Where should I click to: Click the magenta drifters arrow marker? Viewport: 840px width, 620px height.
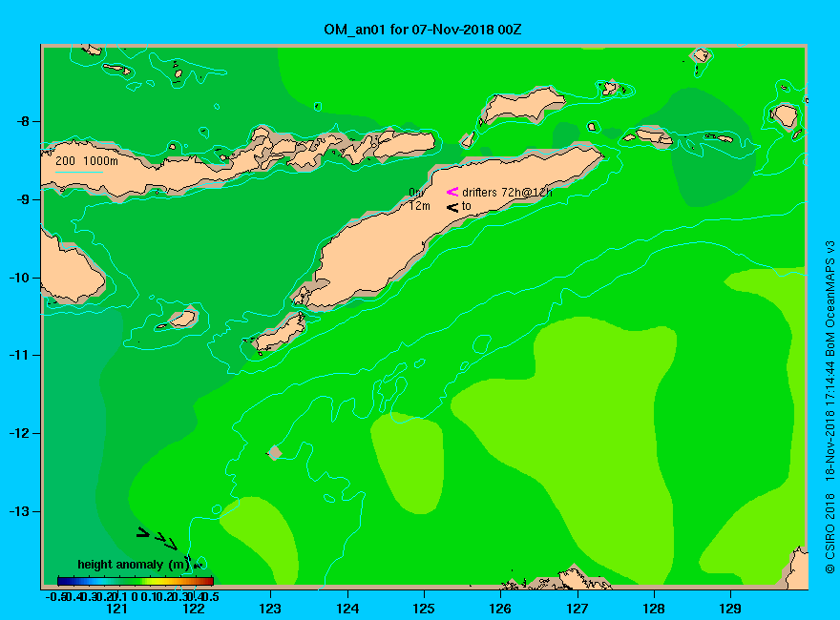tap(452, 192)
